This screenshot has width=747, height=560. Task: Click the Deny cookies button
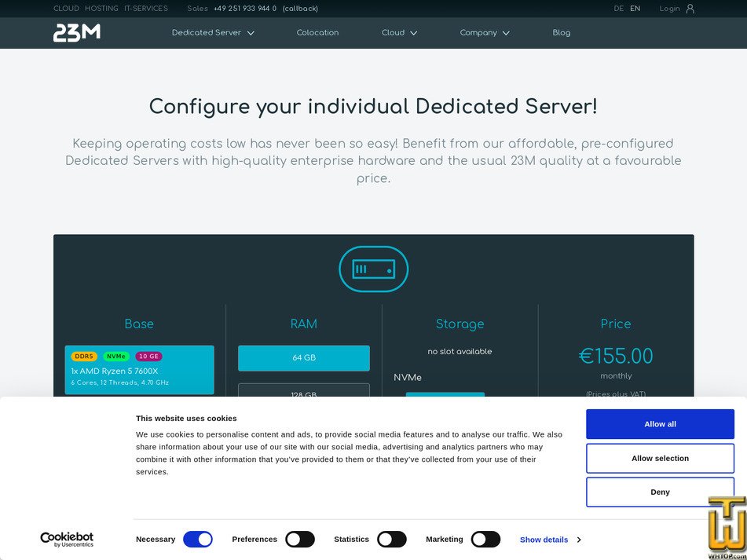pos(660,492)
